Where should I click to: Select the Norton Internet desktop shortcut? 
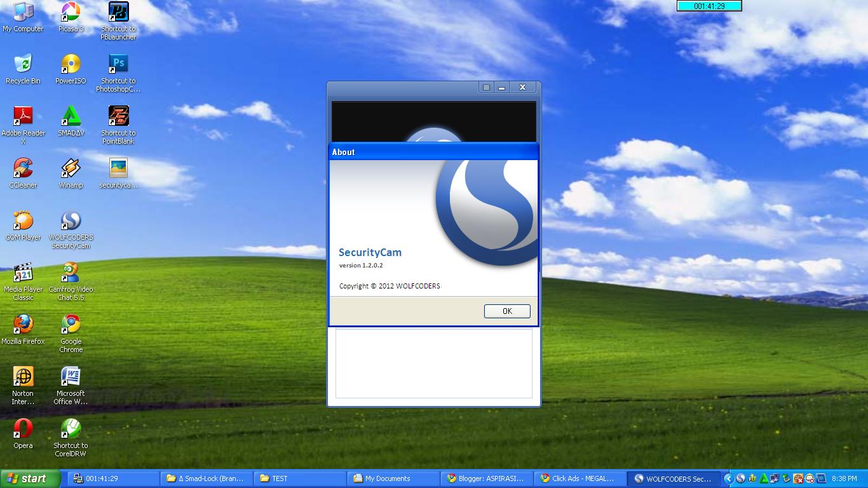click(23, 386)
